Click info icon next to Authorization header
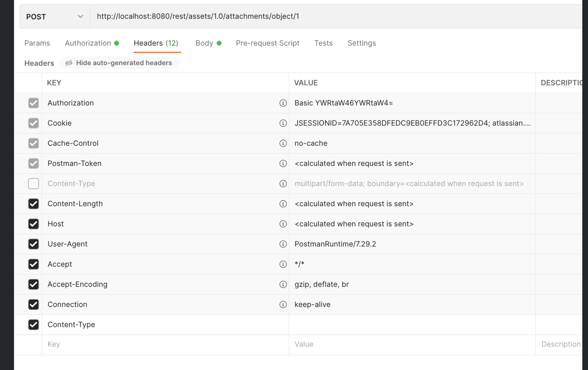 [x=283, y=103]
